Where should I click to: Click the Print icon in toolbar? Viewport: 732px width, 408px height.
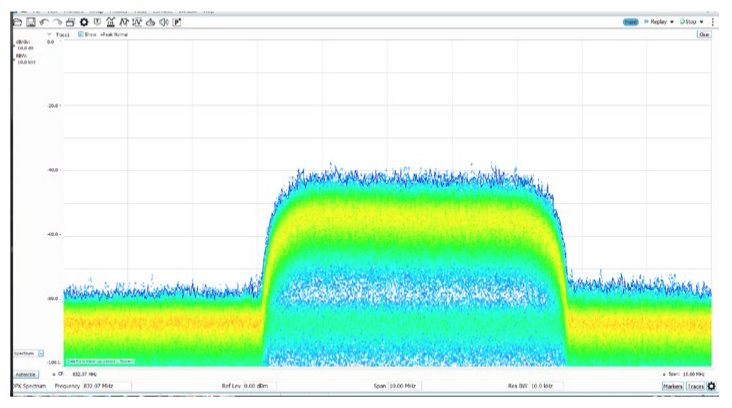coord(71,22)
